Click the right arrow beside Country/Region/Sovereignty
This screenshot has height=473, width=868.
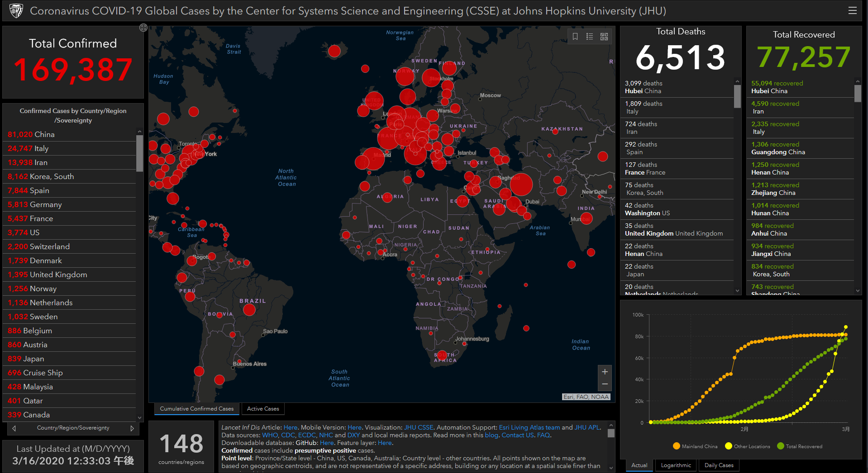pyautogui.click(x=132, y=428)
